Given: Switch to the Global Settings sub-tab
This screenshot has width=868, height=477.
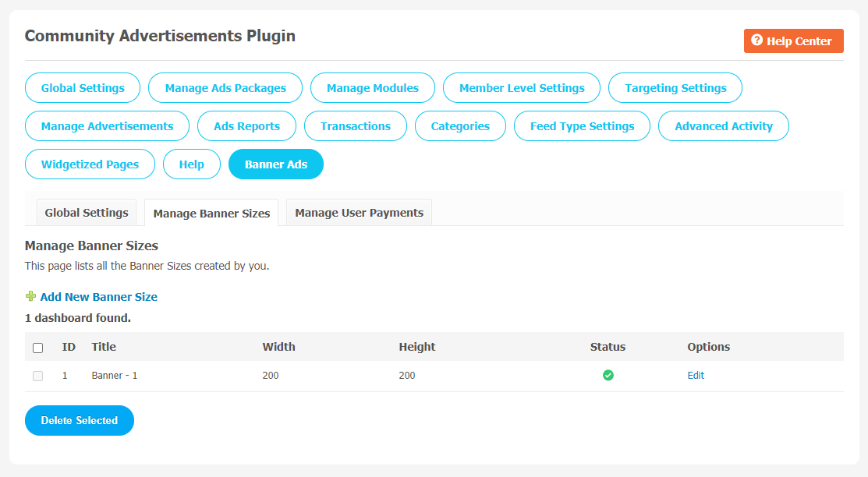Looking at the screenshot, I should pos(87,213).
